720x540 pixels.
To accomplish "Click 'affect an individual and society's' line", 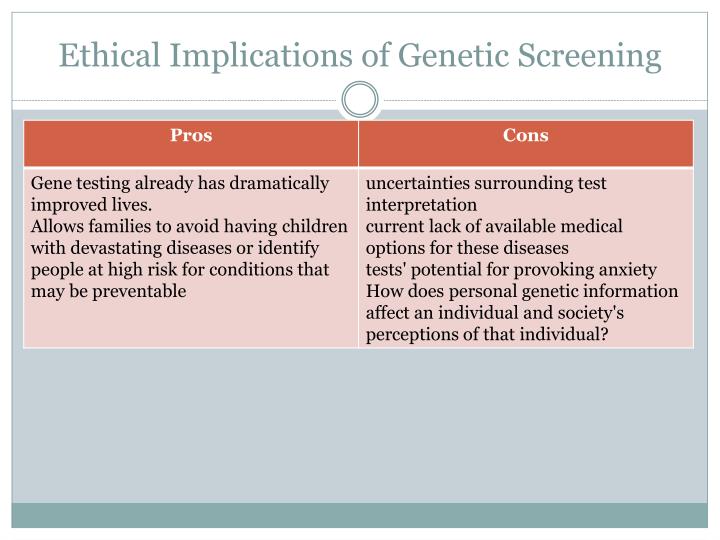I will (x=495, y=313).
